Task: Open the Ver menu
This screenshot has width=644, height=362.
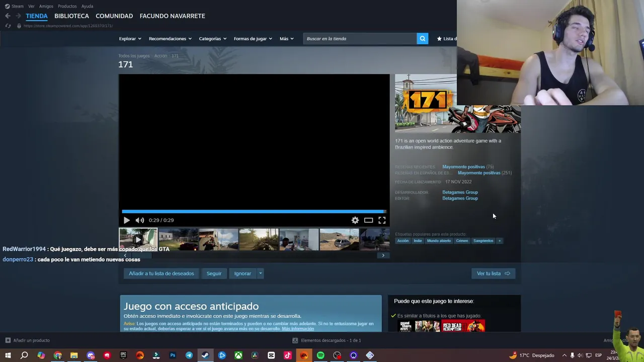Action: click(31, 6)
